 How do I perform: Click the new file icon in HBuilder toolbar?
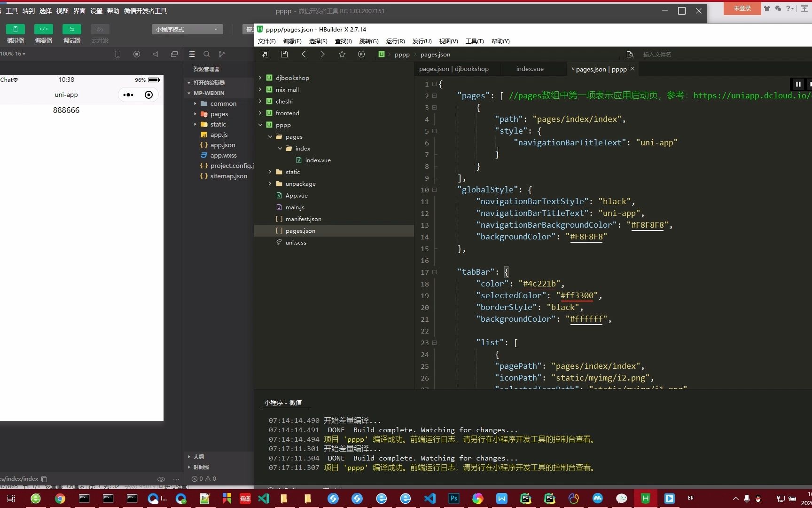click(x=265, y=54)
